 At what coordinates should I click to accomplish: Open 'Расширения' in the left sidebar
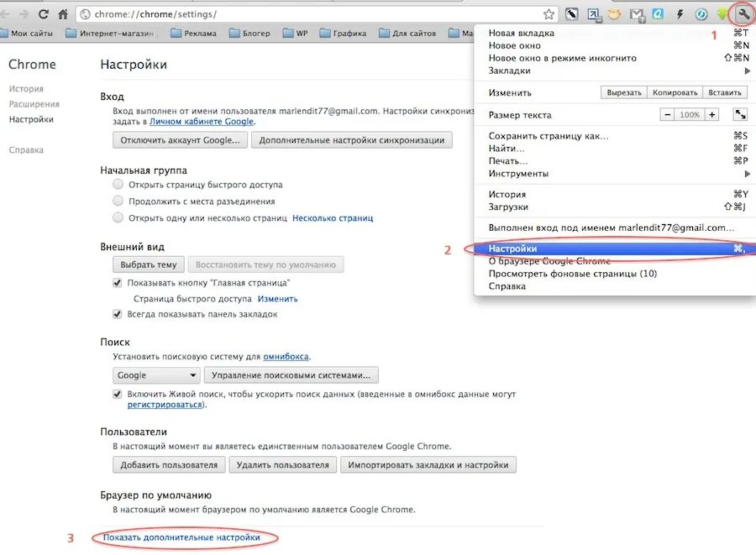point(34,104)
